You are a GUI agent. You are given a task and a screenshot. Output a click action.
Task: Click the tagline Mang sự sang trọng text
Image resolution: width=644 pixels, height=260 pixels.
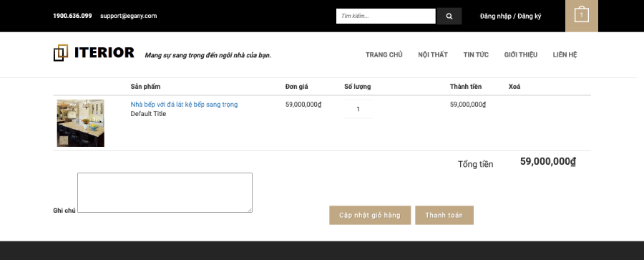[x=208, y=55]
